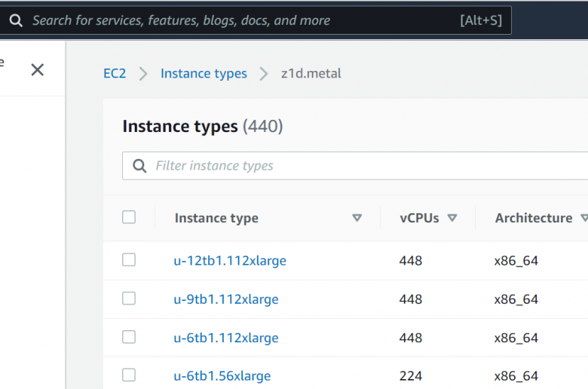Click the search magnifier icon in top bar
The image size is (588, 389).
(x=16, y=20)
